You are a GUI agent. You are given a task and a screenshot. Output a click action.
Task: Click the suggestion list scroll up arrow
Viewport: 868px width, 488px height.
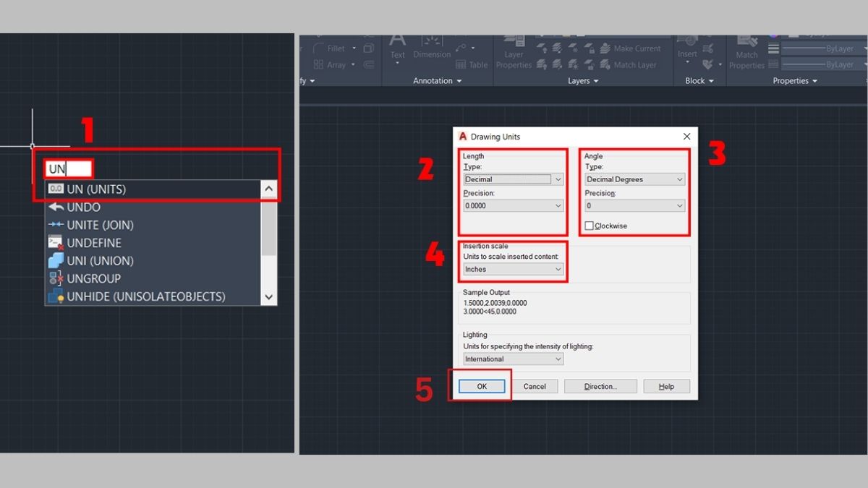pyautogui.click(x=269, y=189)
